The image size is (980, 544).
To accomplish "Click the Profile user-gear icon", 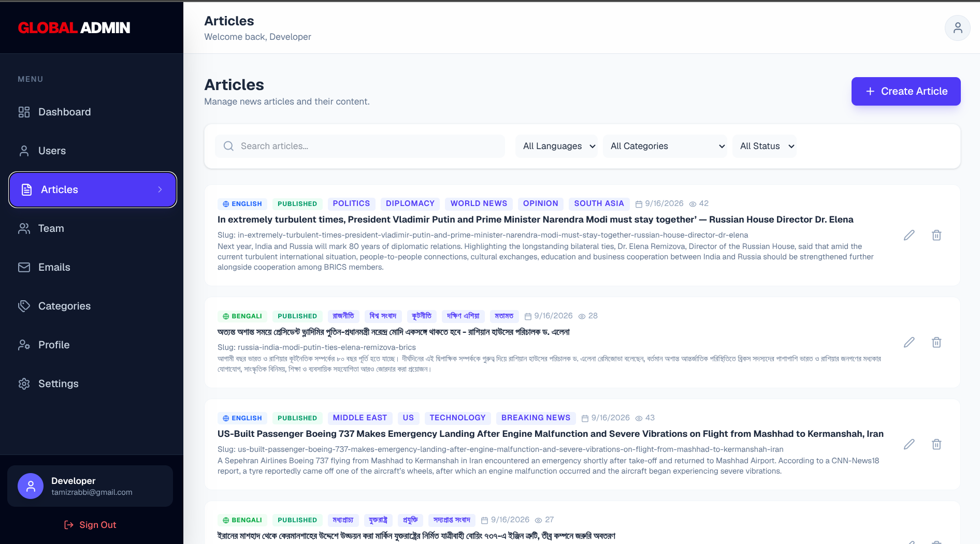I will tap(24, 345).
